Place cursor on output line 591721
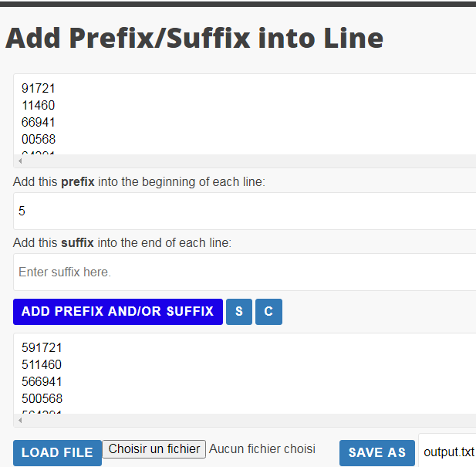This screenshot has width=476, height=467. coord(42,348)
